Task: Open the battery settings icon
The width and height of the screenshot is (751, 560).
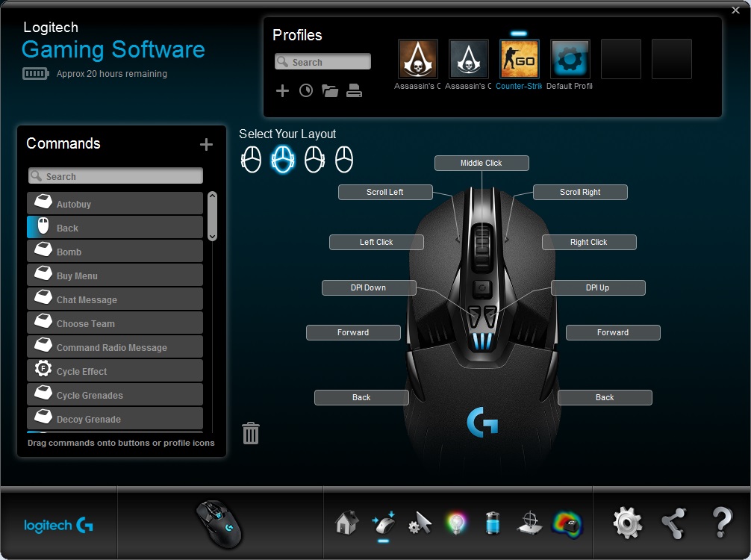Action: point(493,523)
